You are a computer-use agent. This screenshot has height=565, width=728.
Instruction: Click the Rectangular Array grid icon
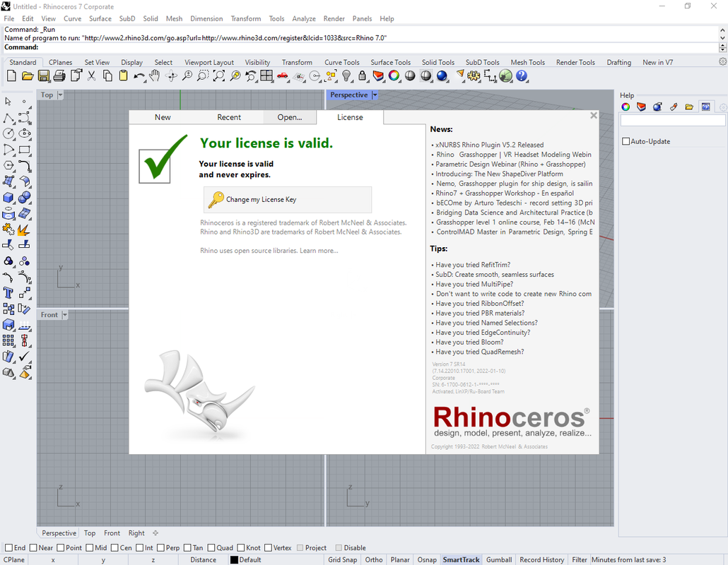(8, 340)
